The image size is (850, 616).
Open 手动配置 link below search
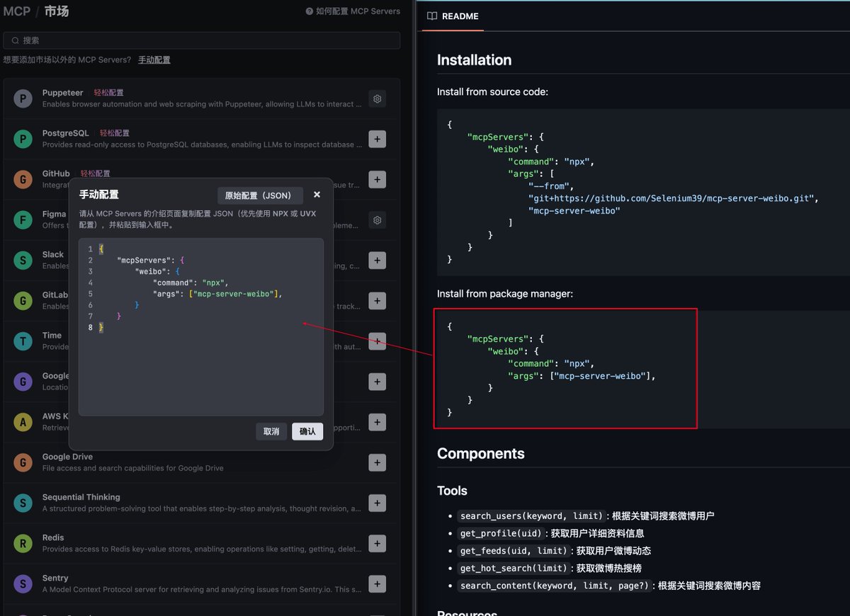click(154, 59)
